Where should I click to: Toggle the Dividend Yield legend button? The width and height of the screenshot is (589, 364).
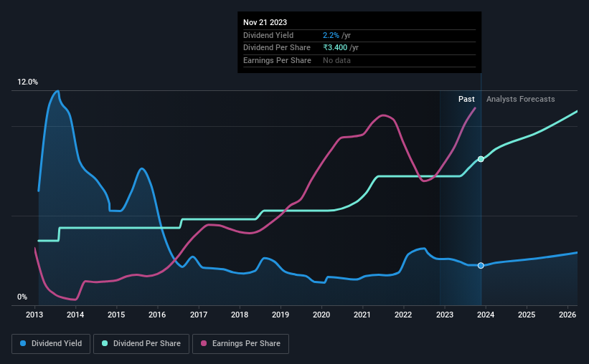tap(51, 344)
